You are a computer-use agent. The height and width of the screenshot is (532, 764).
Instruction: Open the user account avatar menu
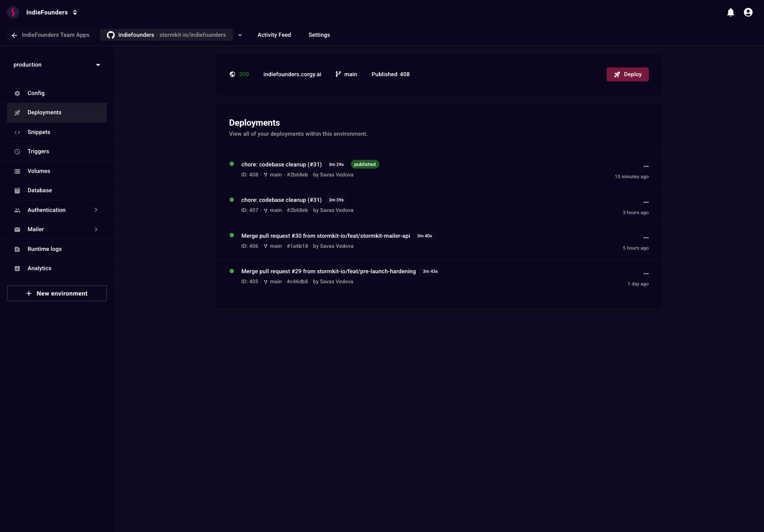748,12
